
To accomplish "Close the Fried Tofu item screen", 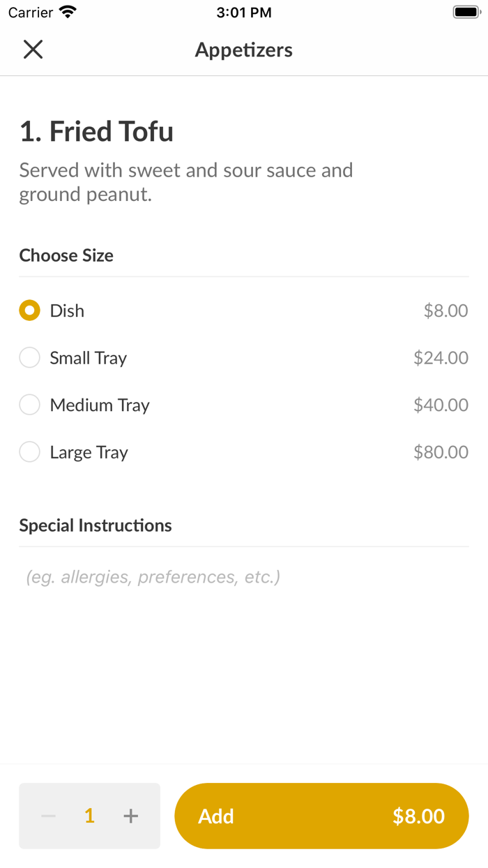I will point(33,50).
